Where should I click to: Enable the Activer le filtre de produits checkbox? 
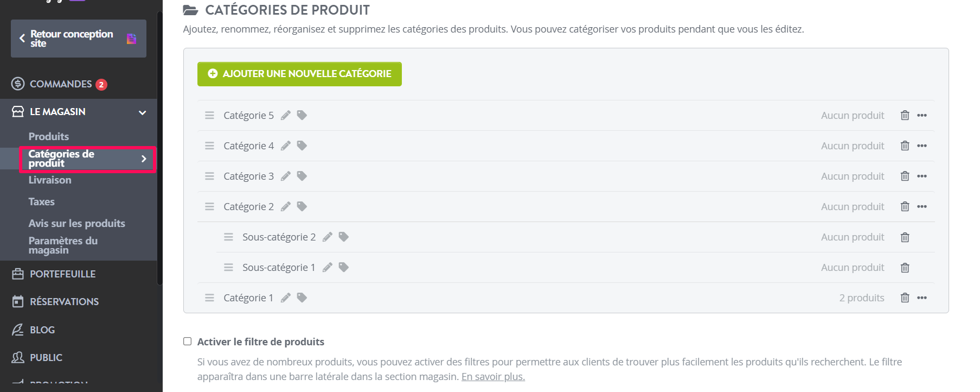coord(188,342)
